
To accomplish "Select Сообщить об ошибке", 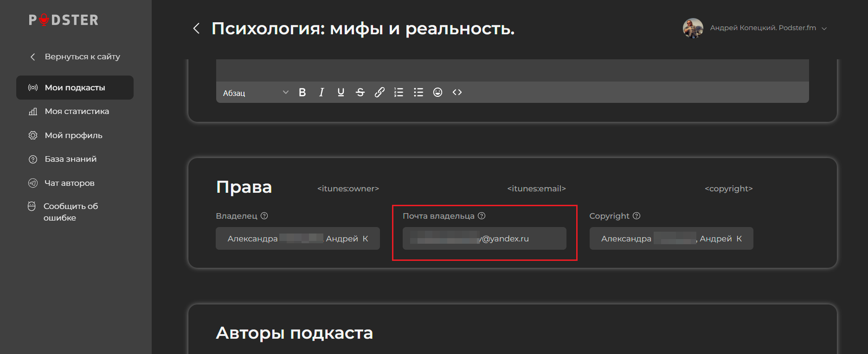I will (71, 212).
